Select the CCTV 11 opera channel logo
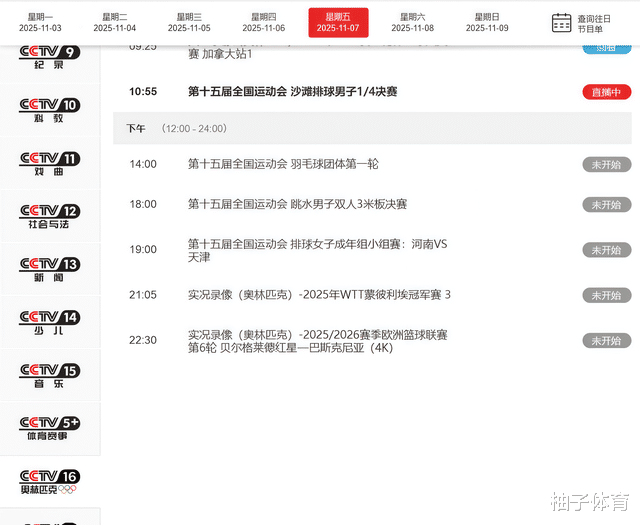The height and width of the screenshot is (525, 640). click(x=49, y=164)
